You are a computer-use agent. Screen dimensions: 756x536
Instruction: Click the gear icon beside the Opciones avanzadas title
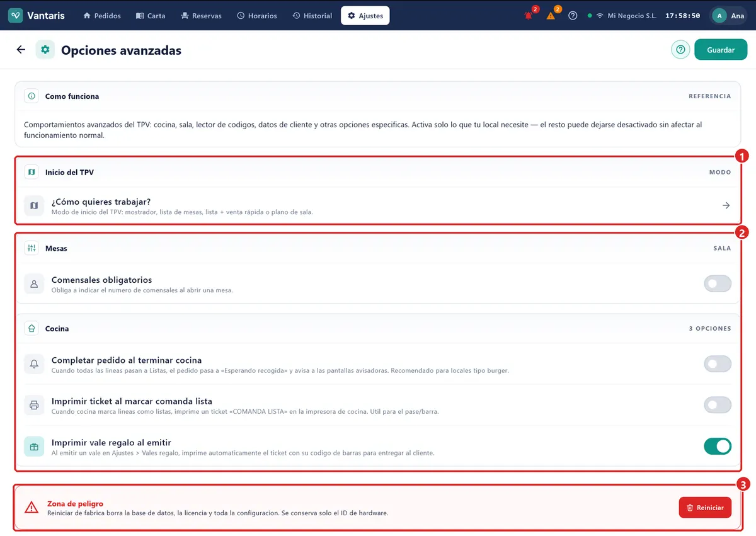pos(45,50)
